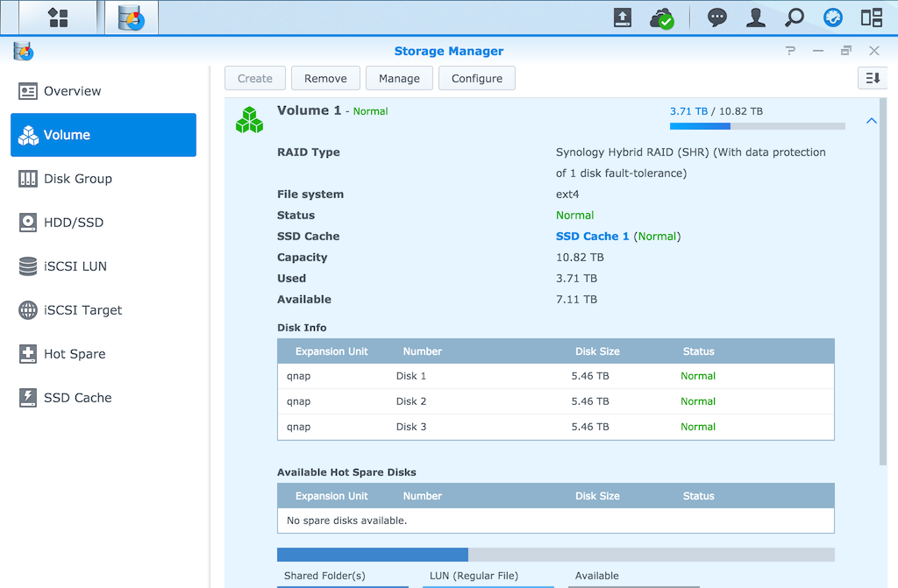898x588 pixels.
Task: Open the SSD Cache 1 link
Action: pyautogui.click(x=592, y=236)
